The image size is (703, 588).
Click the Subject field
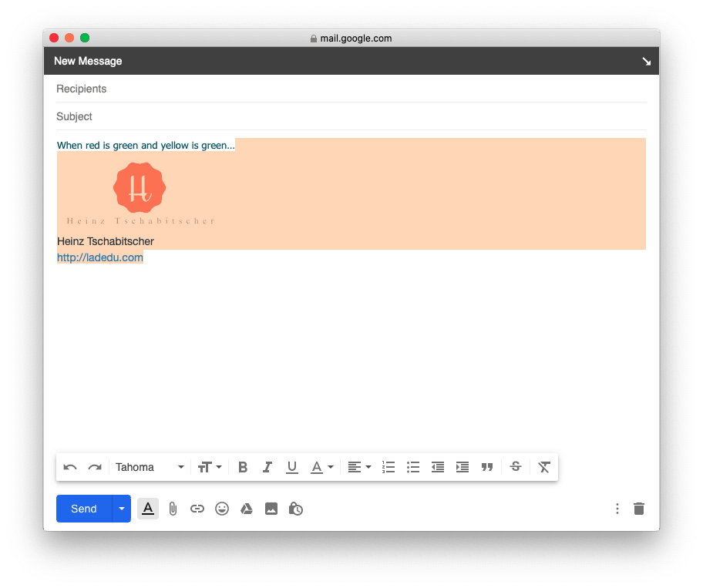click(x=351, y=116)
